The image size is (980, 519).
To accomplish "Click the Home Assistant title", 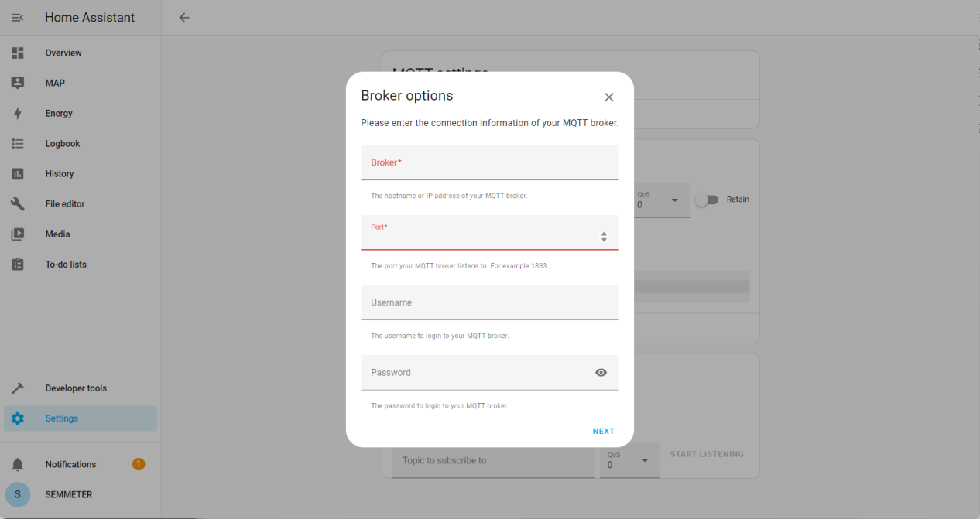I will tap(90, 18).
